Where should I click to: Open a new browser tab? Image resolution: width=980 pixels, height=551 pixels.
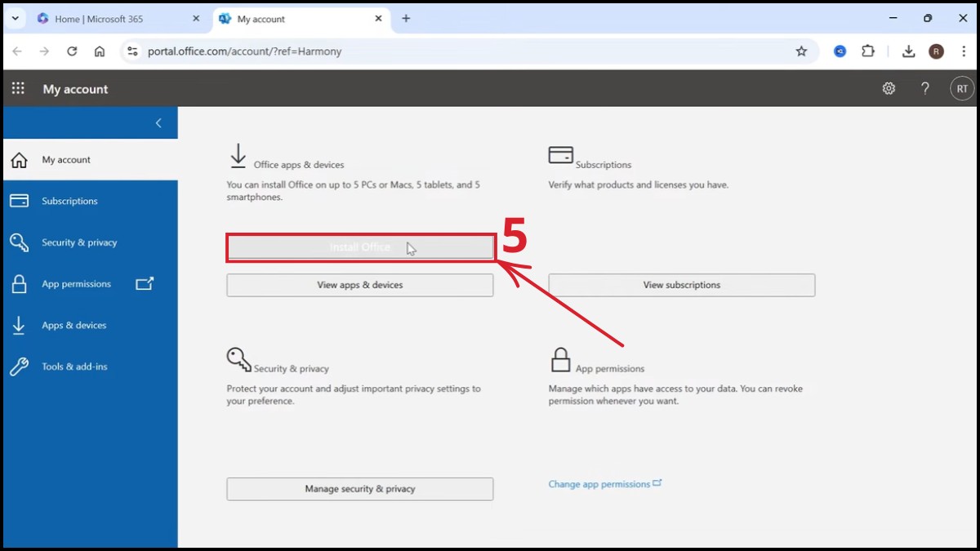(x=406, y=19)
